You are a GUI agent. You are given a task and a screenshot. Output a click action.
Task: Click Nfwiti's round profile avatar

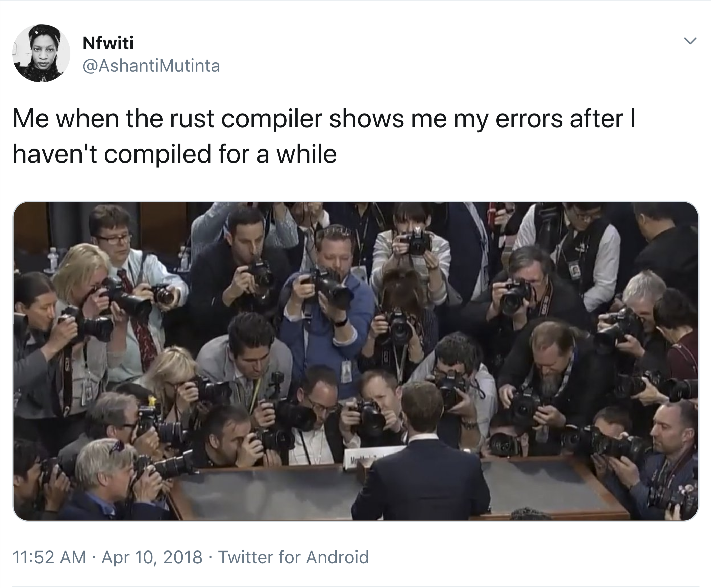coord(41,53)
